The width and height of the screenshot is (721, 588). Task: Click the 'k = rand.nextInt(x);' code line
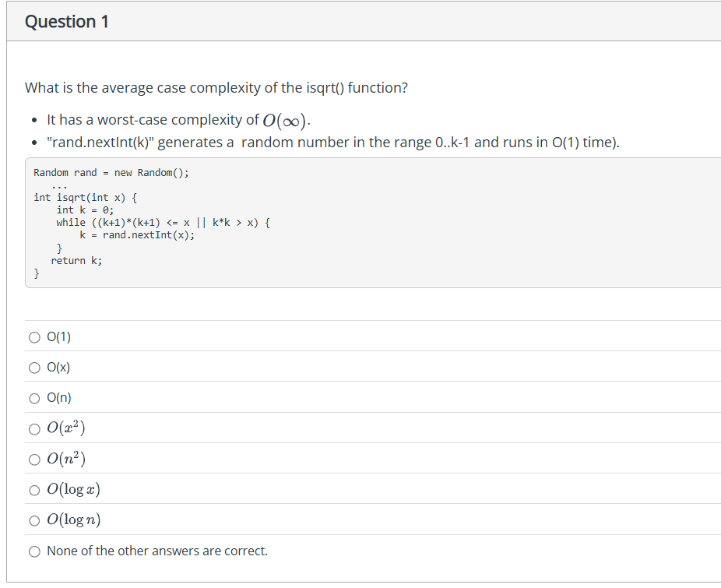click(x=136, y=234)
